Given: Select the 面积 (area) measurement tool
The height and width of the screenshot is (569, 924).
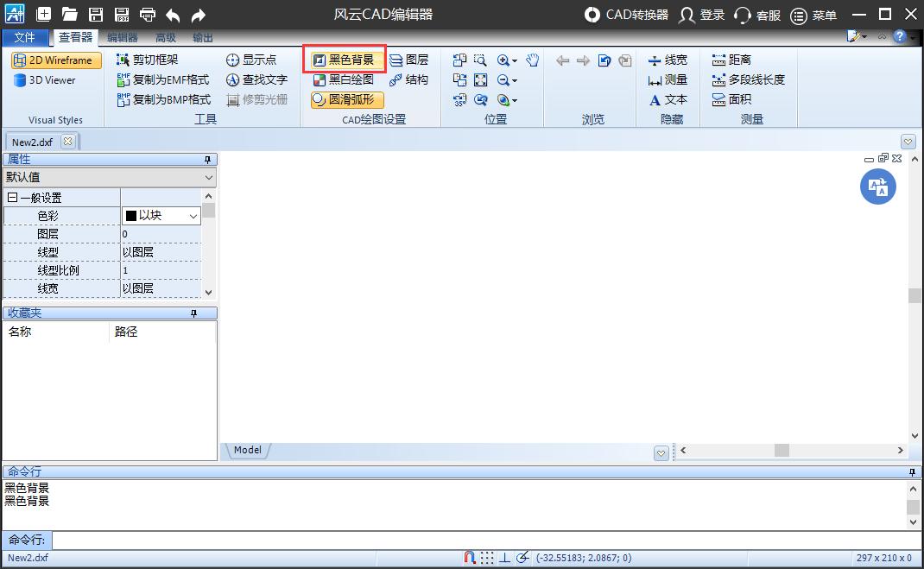Looking at the screenshot, I should click(x=731, y=99).
